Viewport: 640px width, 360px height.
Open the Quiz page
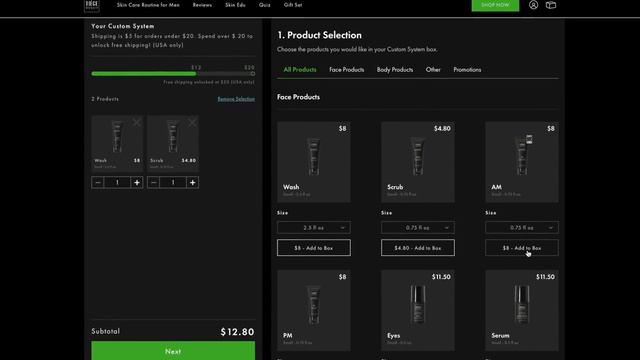coord(264,5)
